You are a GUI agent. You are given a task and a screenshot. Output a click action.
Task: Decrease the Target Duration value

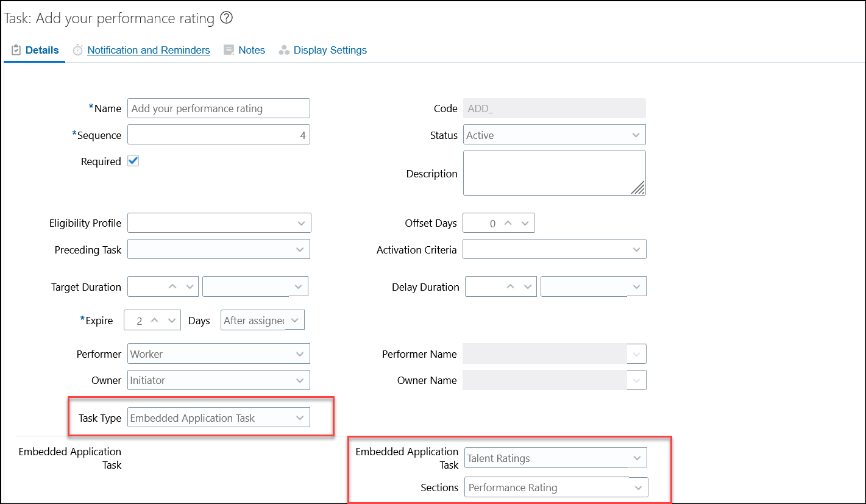[x=190, y=286]
